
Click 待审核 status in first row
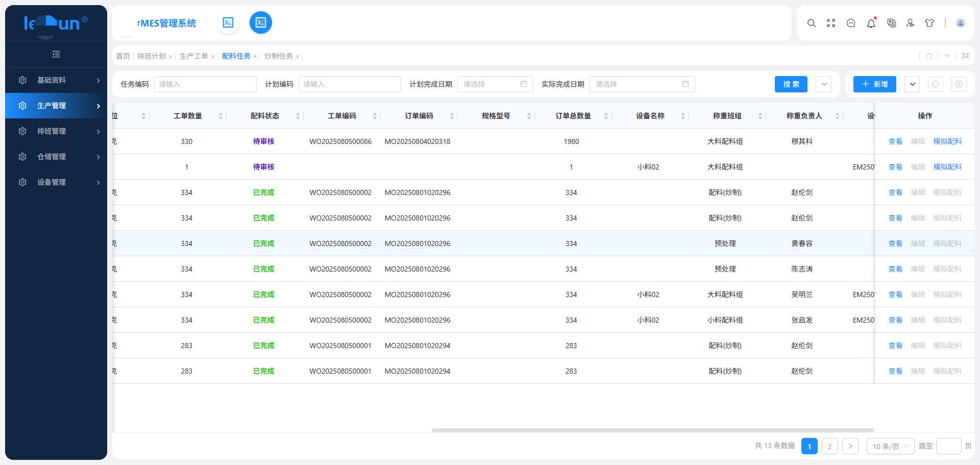coord(263,141)
